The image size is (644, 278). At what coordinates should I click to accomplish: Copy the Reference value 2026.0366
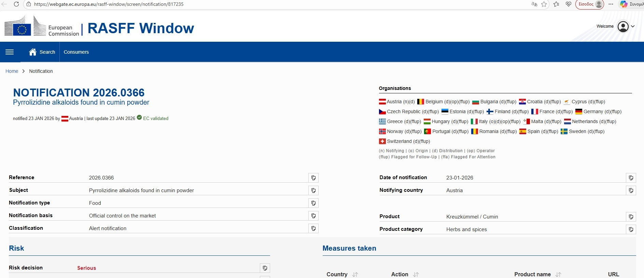[313, 178]
